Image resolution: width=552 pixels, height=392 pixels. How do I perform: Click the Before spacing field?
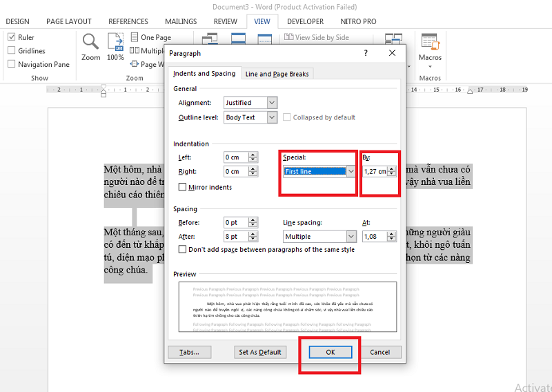[236, 223]
